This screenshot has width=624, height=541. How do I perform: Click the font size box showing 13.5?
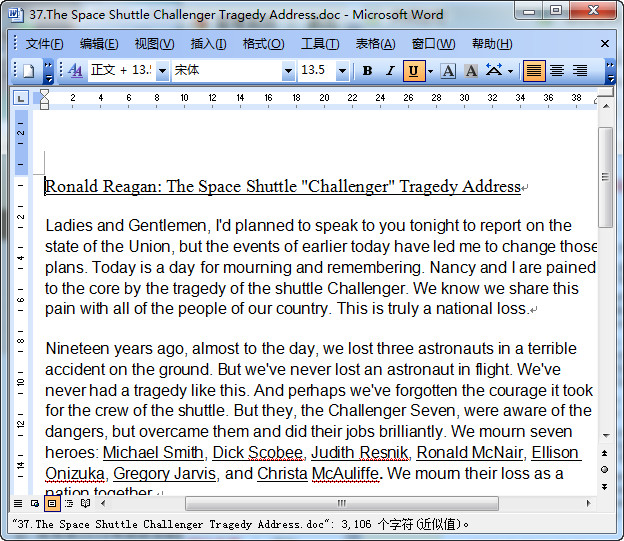pos(317,71)
